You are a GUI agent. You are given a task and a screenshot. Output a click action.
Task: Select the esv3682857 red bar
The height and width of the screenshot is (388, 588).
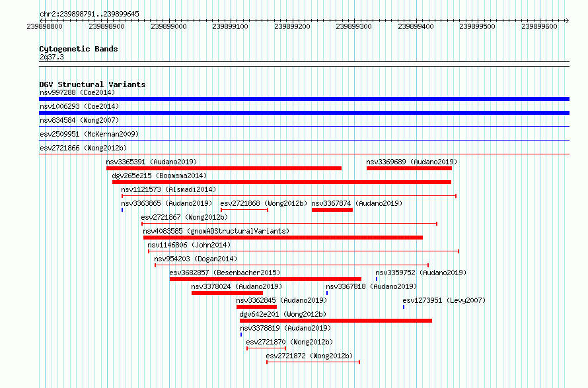(266, 279)
